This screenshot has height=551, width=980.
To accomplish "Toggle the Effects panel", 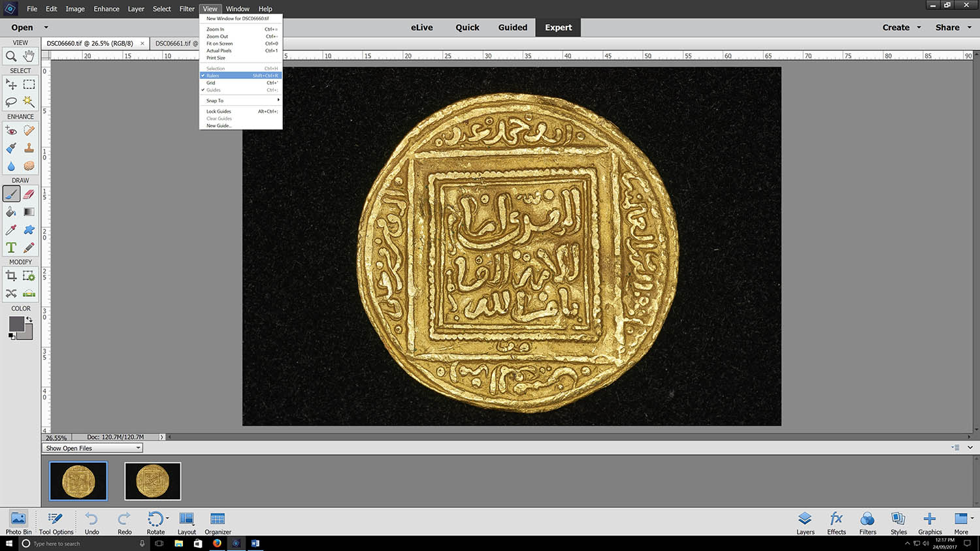I will point(836,523).
